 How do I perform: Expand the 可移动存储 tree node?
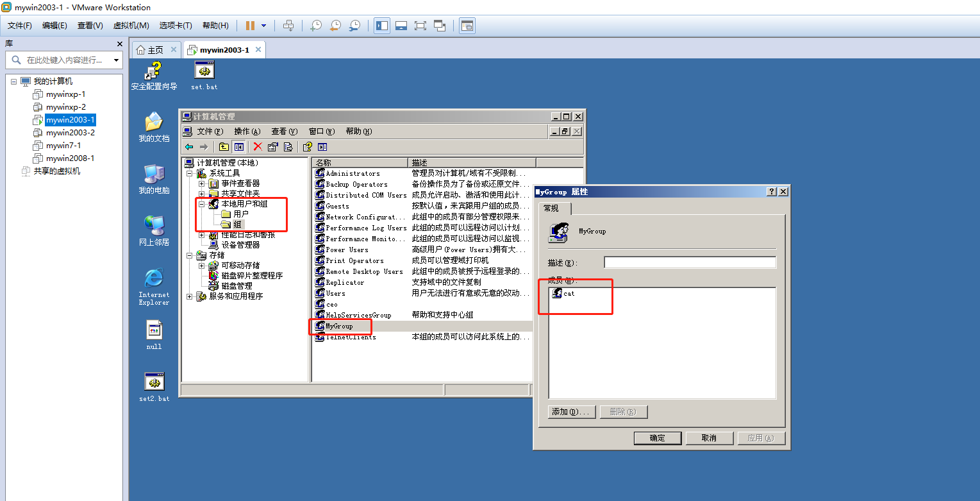coord(201,266)
